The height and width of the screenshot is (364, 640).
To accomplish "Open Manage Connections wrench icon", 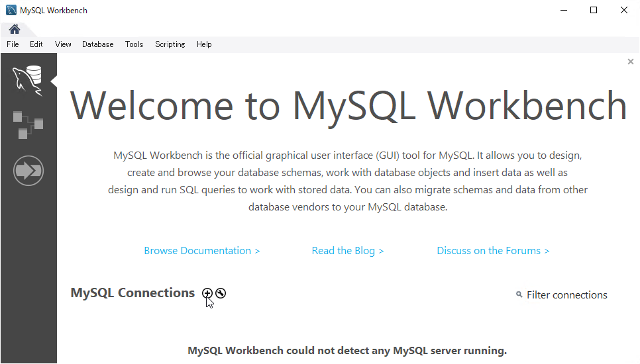I will point(221,293).
